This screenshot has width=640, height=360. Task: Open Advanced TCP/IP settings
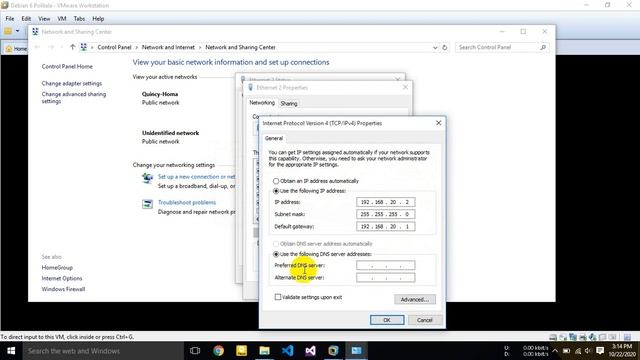415,299
